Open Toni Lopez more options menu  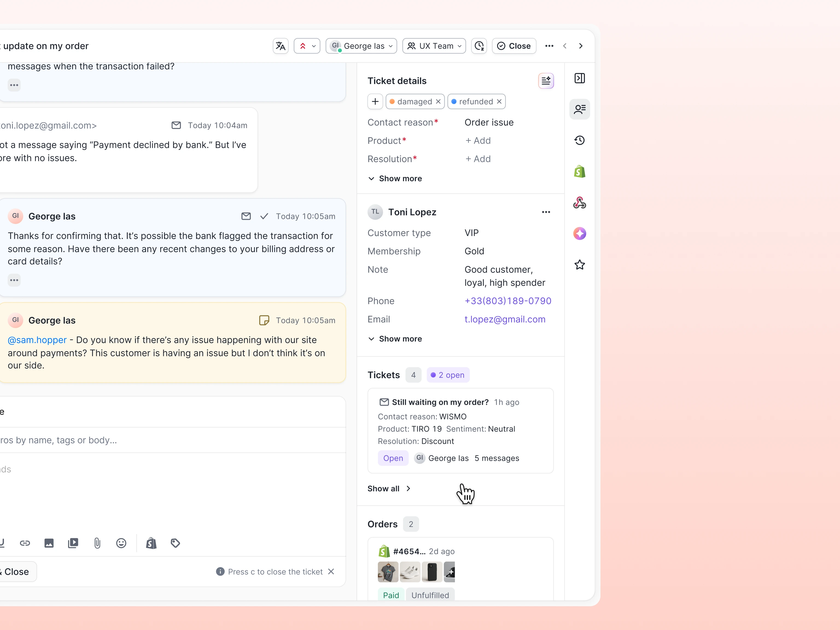(546, 212)
